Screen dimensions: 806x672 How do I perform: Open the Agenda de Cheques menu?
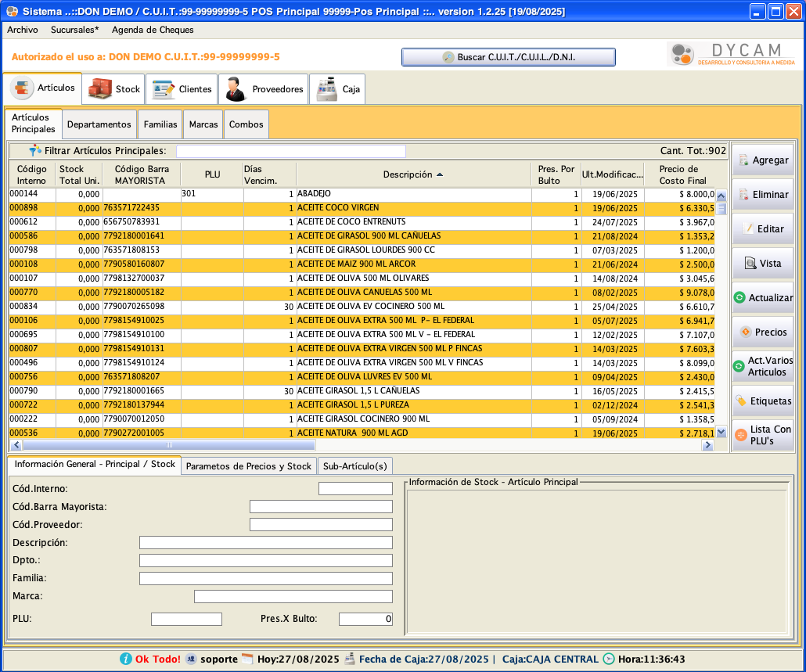click(x=153, y=30)
